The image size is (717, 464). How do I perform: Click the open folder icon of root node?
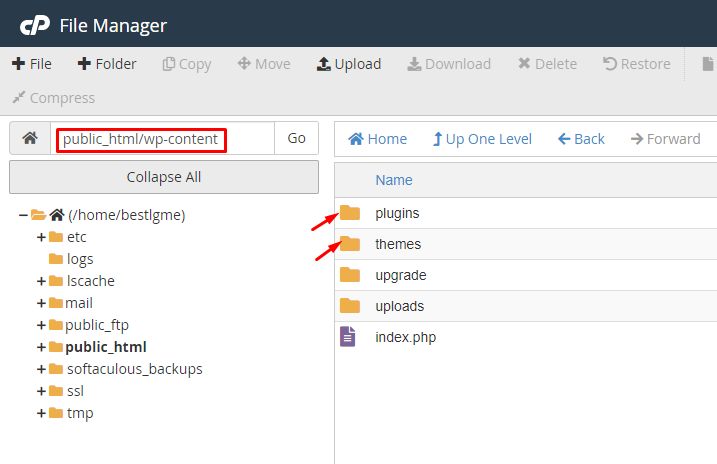pyautogui.click(x=38, y=214)
